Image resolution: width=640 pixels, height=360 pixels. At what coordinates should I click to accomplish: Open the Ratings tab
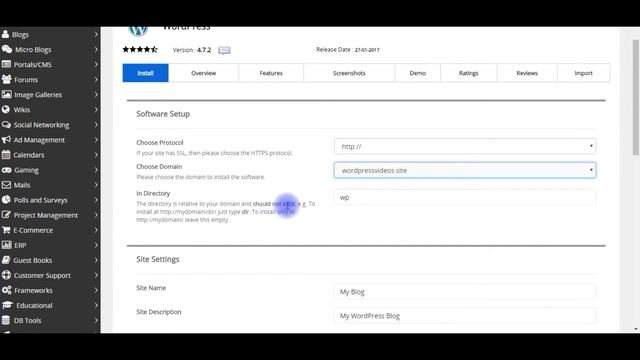click(x=469, y=73)
